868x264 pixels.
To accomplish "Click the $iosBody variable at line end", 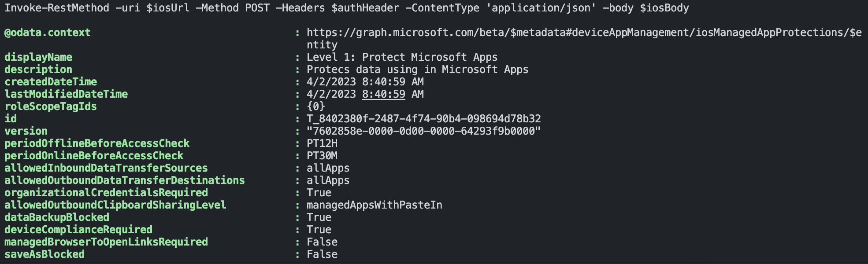I will coord(664,8).
